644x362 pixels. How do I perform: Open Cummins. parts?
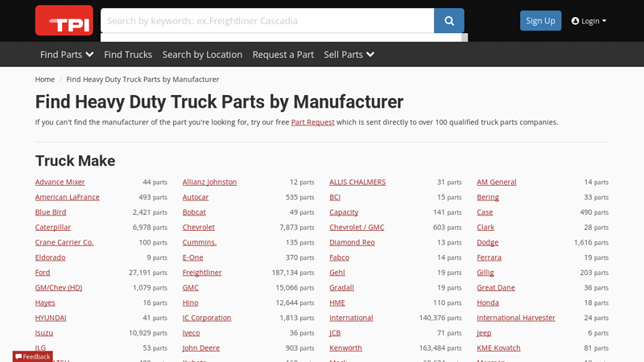199,242
